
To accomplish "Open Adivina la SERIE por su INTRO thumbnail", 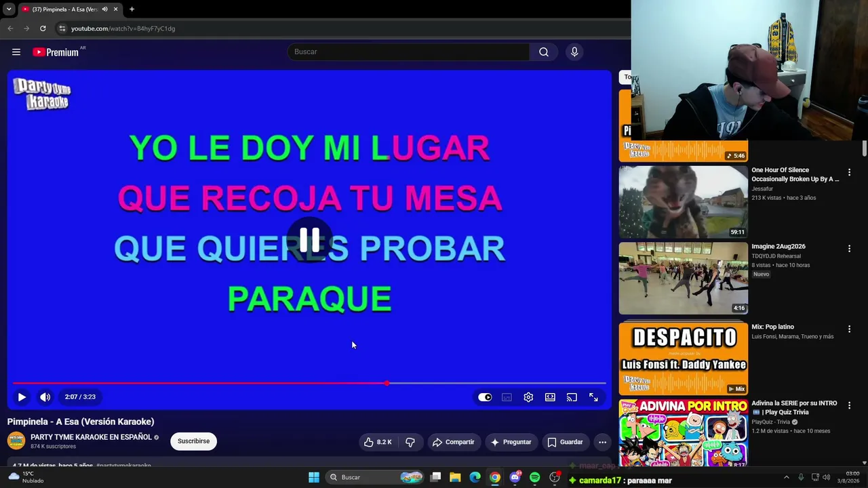I will [683, 432].
